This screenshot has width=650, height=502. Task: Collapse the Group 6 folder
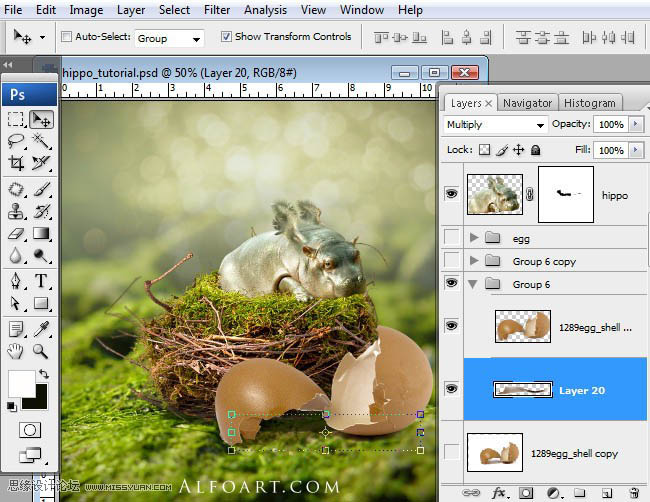pyautogui.click(x=472, y=284)
